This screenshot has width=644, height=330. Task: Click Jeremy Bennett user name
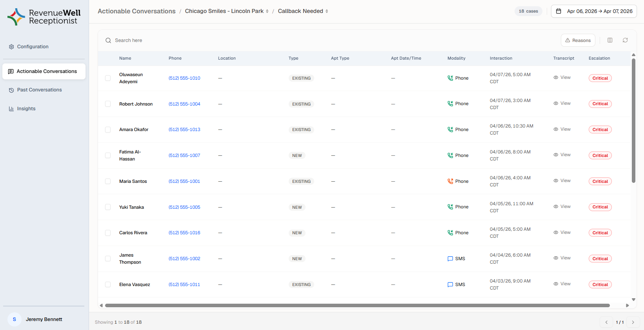pyautogui.click(x=44, y=319)
